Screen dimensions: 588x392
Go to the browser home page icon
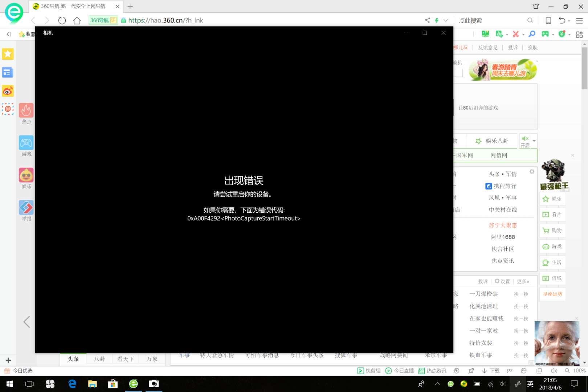[x=77, y=21]
